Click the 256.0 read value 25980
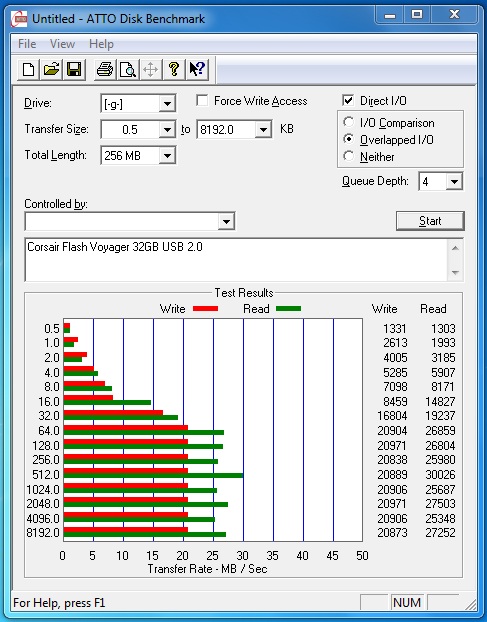The height and width of the screenshot is (622, 487). pos(440,459)
